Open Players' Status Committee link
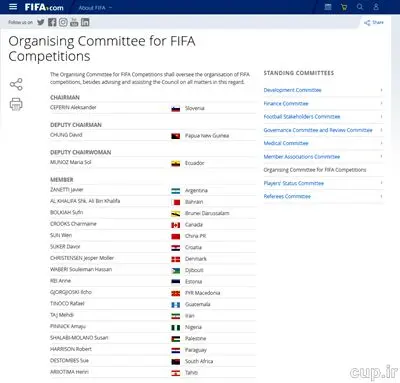Image resolution: width=400 pixels, height=383 pixels. tap(294, 183)
